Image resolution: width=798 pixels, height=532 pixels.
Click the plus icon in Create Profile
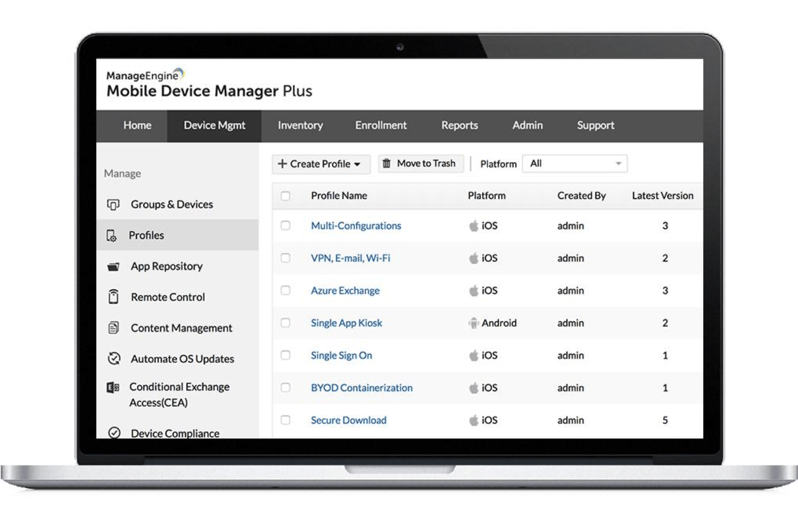(282, 163)
